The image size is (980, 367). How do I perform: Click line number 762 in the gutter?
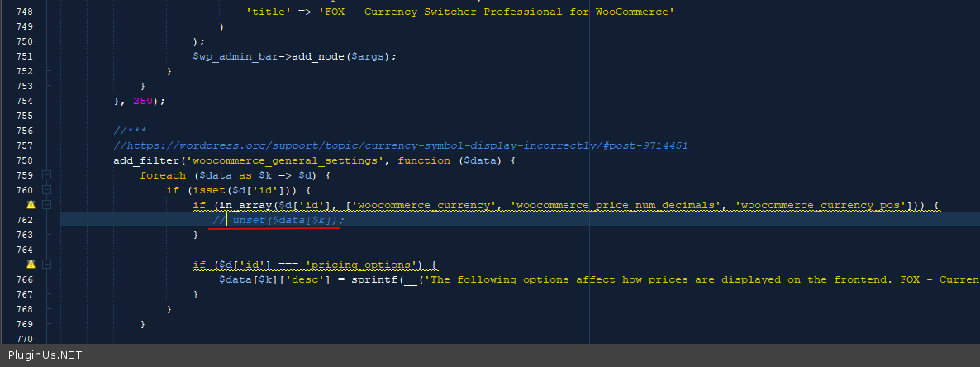point(22,220)
